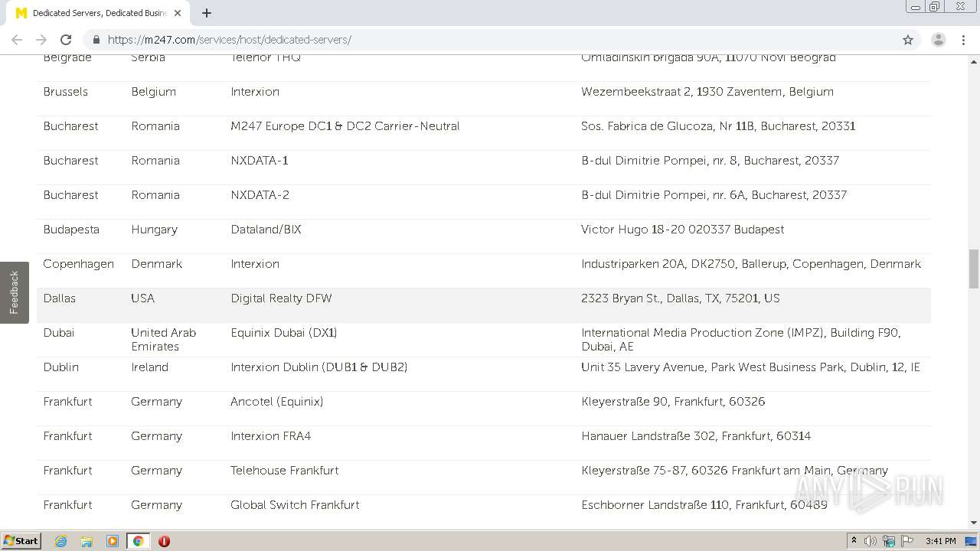Select the Equinix Dubai (DX1) cell
Image resolution: width=980 pixels, height=551 pixels.
click(x=284, y=333)
